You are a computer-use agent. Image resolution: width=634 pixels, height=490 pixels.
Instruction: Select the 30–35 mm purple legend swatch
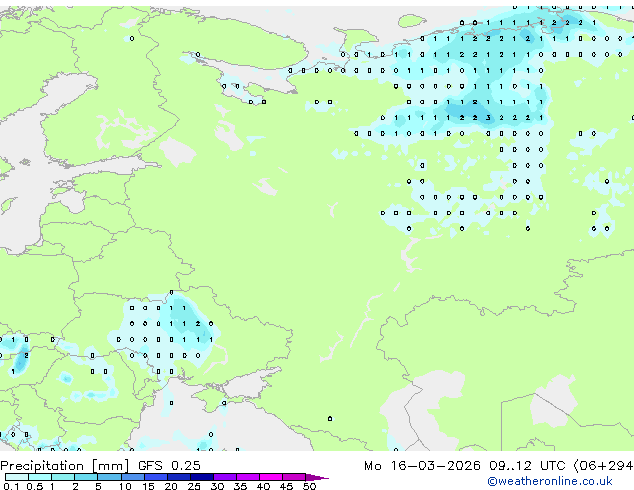point(225,477)
